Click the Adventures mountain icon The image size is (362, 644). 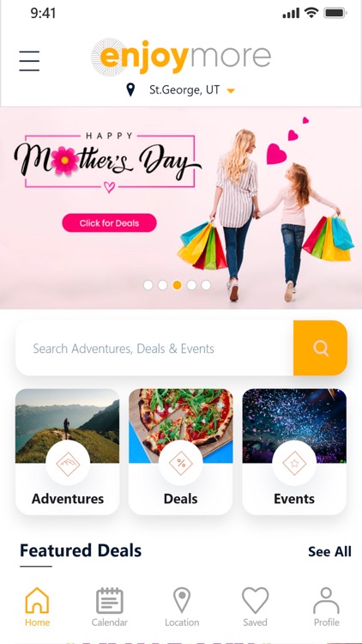point(68,464)
